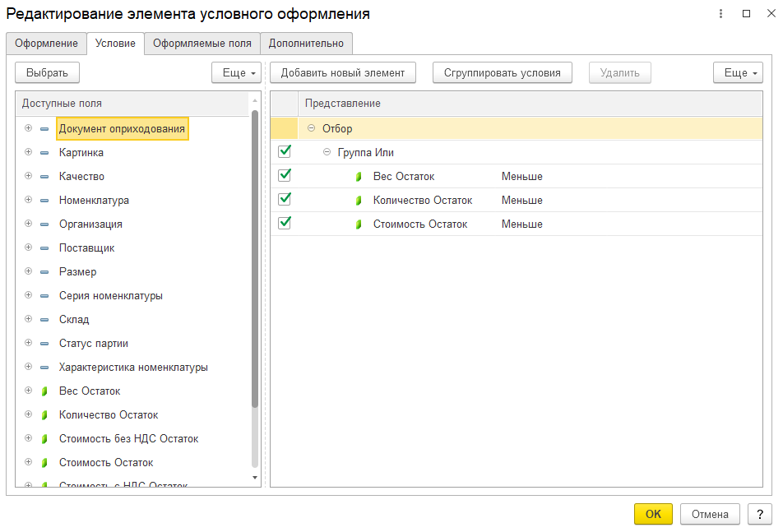This screenshot has width=783, height=532.
Task: Click the dash icon beside Серия номенклатуры
Action: pyautogui.click(x=44, y=296)
